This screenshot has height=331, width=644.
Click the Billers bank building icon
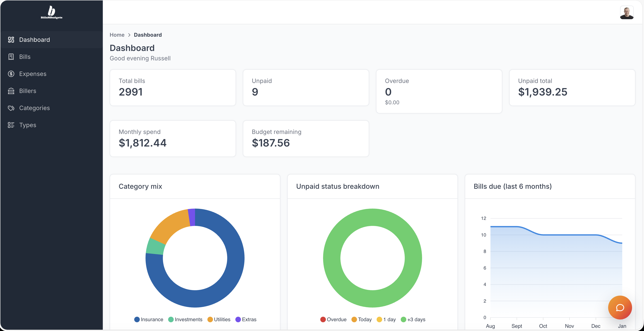click(11, 91)
